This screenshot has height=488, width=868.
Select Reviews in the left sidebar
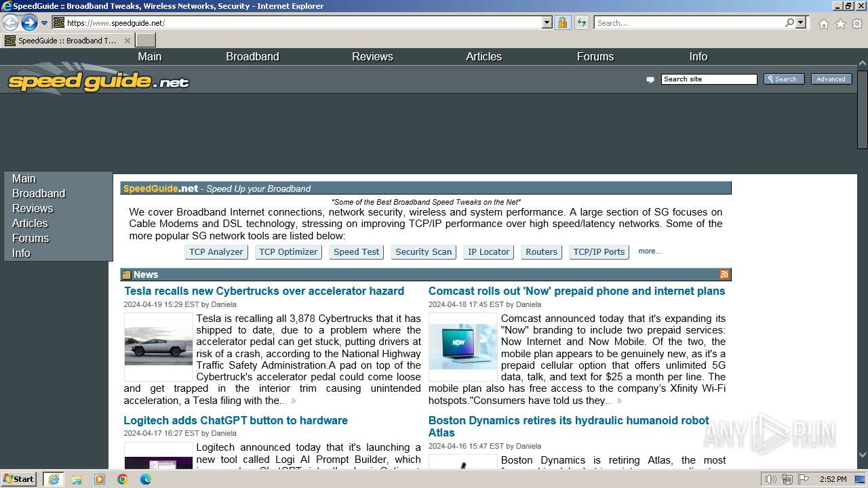tap(33, 209)
